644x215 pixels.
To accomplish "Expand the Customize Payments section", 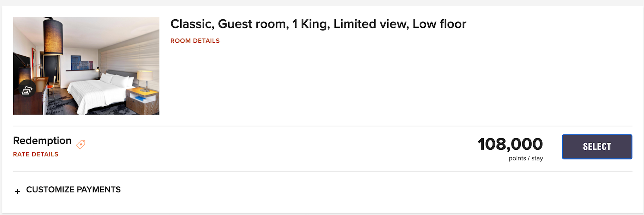I will pyautogui.click(x=73, y=190).
